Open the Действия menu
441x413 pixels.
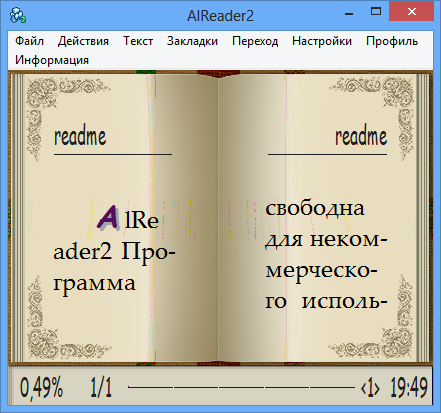coord(83,41)
